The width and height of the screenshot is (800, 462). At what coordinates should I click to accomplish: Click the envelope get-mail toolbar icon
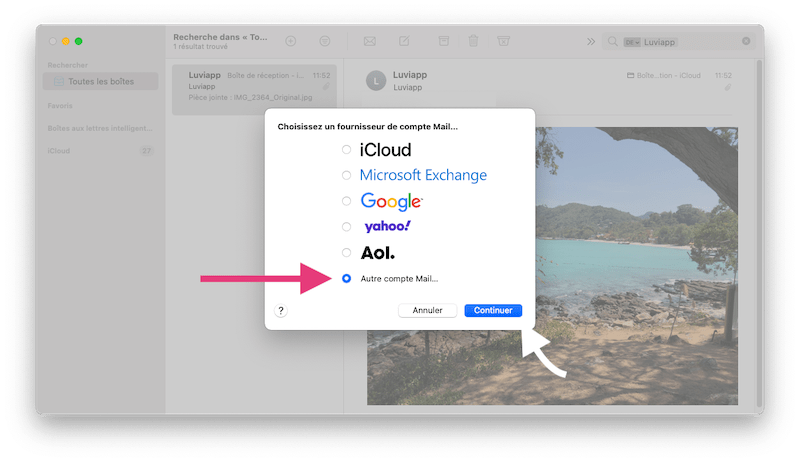point(370,41)
